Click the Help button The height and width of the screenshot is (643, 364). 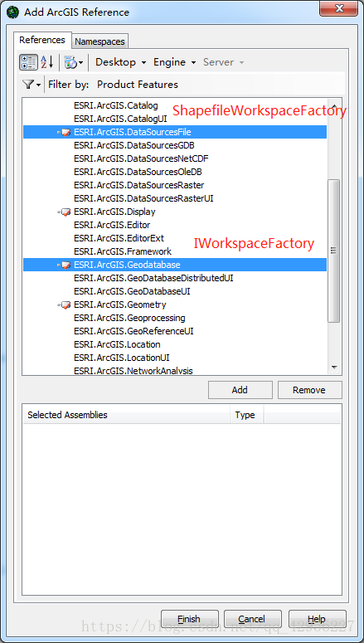click(x=318, y=619)
